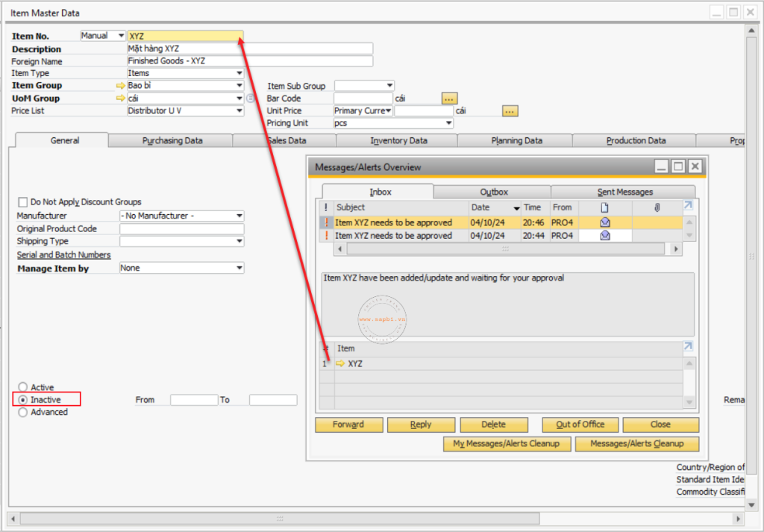Switch to the Purchasing Data tab

pyautogui.click(x=172, y=140)
